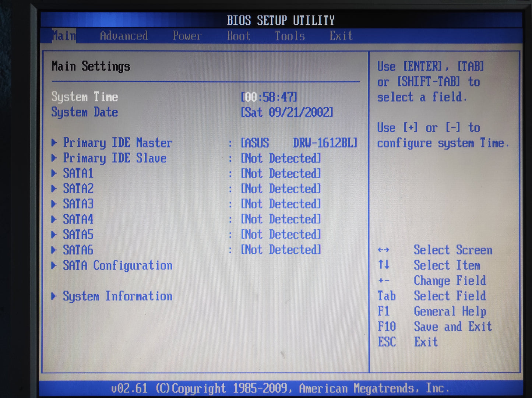Click the triangle icon next to SATA2
Image resolution: width=532 pixels, height=398 pixels.
pyautogui.click(x=54, y=189)
